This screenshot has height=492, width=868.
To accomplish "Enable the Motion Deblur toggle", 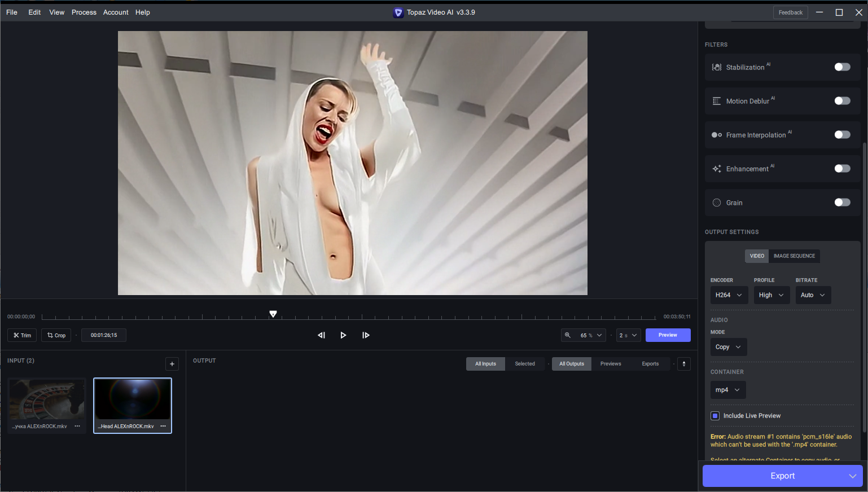I will point(842,101).
